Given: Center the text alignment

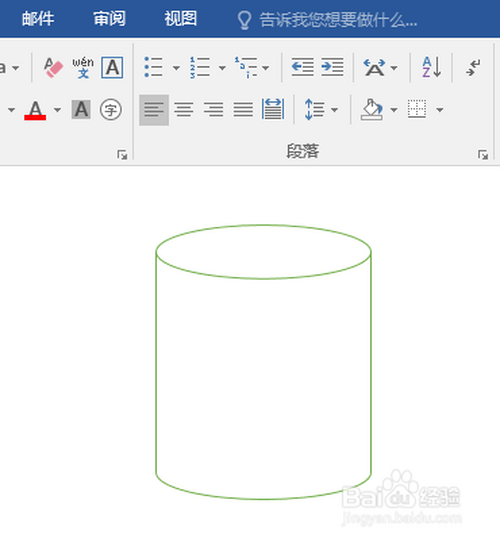Looking at the screenshot, I should 184,110.
